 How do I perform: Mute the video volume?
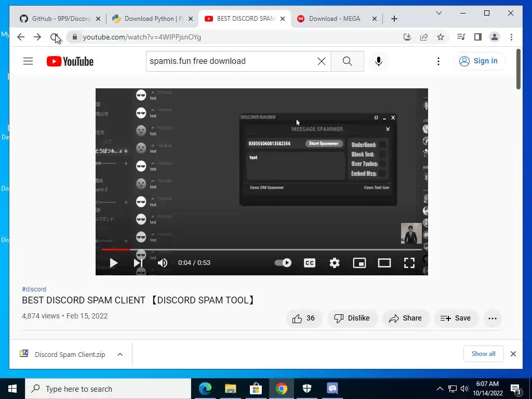pos(163,263)
